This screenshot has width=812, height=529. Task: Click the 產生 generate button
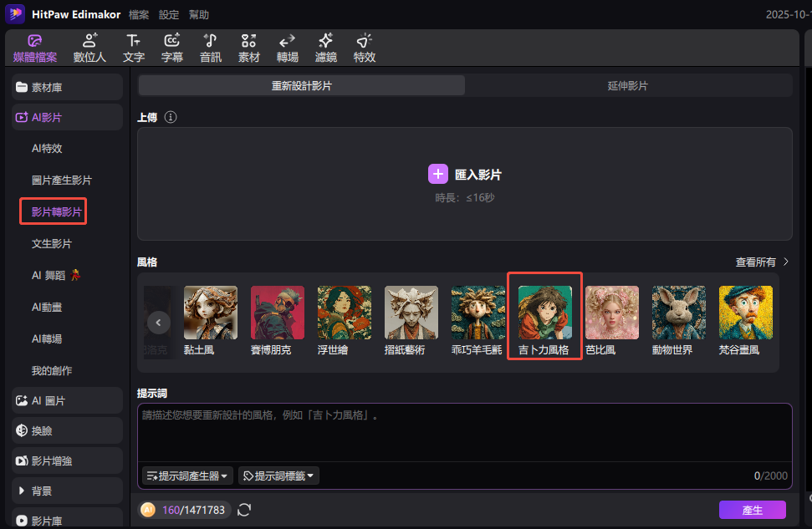[x=752, y=510]
